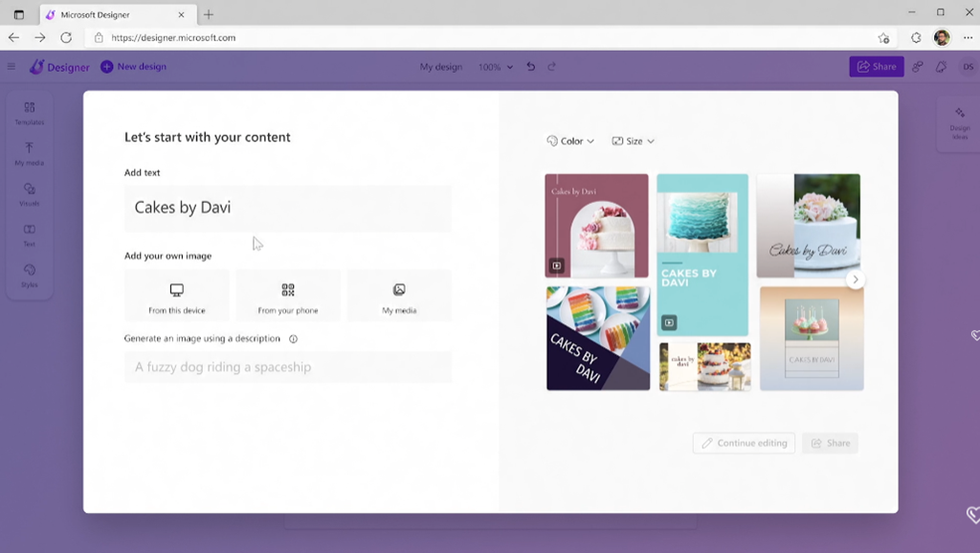This screenshot has height=553, width=980.
Task: Go forward in browser
Action: click(40, 37)
